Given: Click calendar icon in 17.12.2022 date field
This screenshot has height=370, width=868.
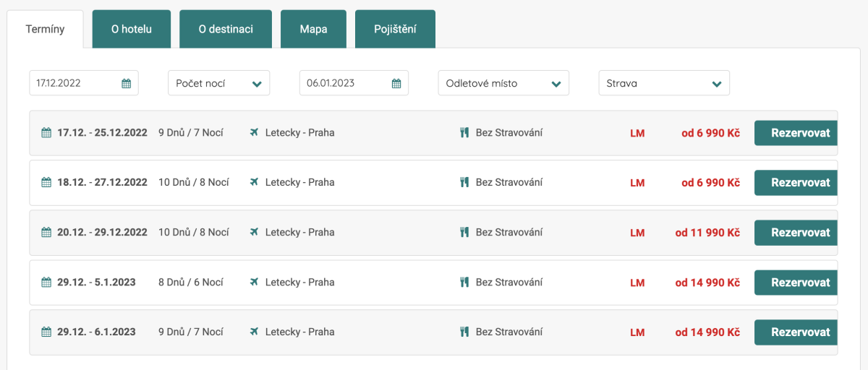Looking at the screenshot, I should [x=126, y=83].
